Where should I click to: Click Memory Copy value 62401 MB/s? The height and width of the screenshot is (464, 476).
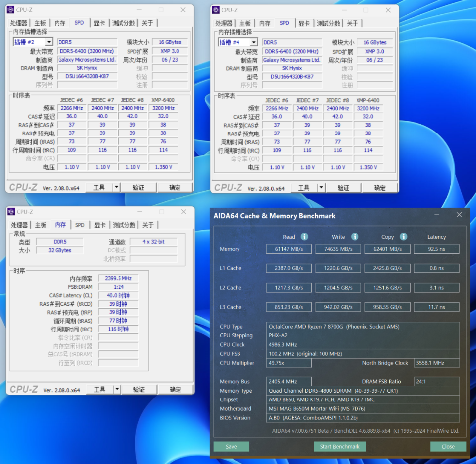pyautogui.click(x=387, y=249)
